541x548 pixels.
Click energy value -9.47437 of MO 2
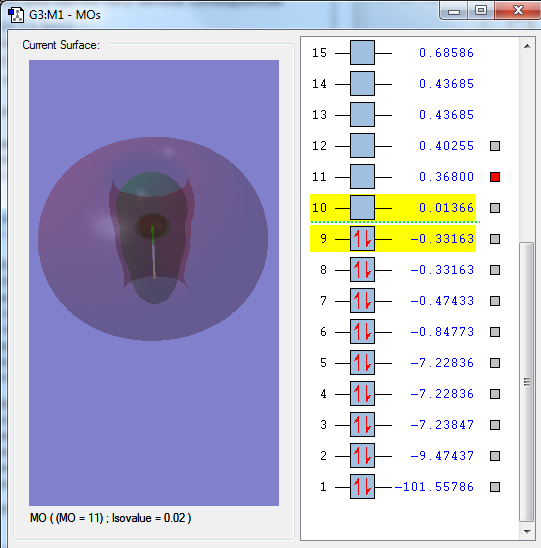pyautogui.click(x=442, y=455)
